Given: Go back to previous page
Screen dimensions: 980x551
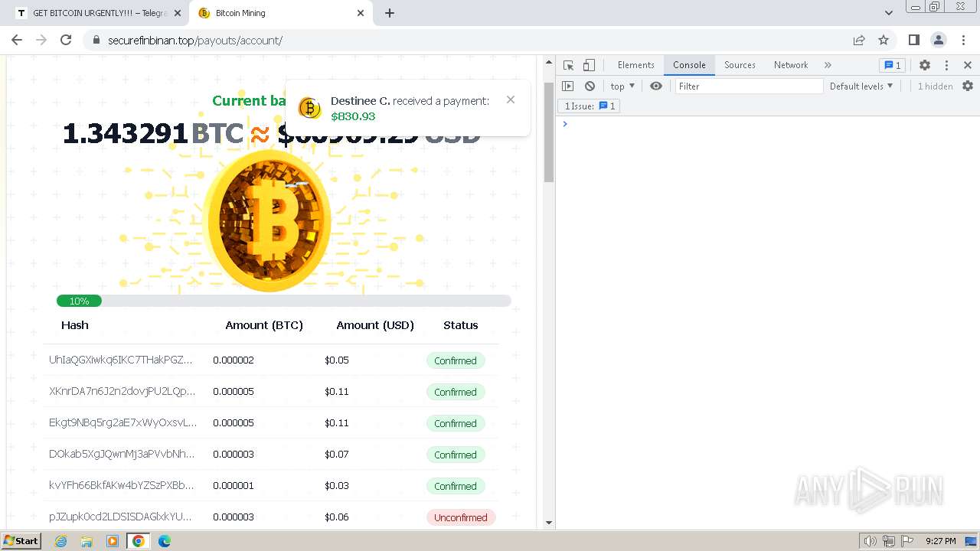Looking at the screenshot, I should click(x=17, y=40).
